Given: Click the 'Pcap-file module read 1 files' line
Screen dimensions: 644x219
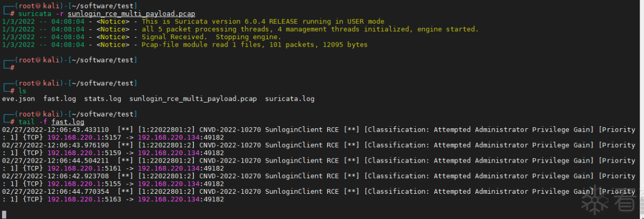Looking at the screenshot, I should coord(254,45).
